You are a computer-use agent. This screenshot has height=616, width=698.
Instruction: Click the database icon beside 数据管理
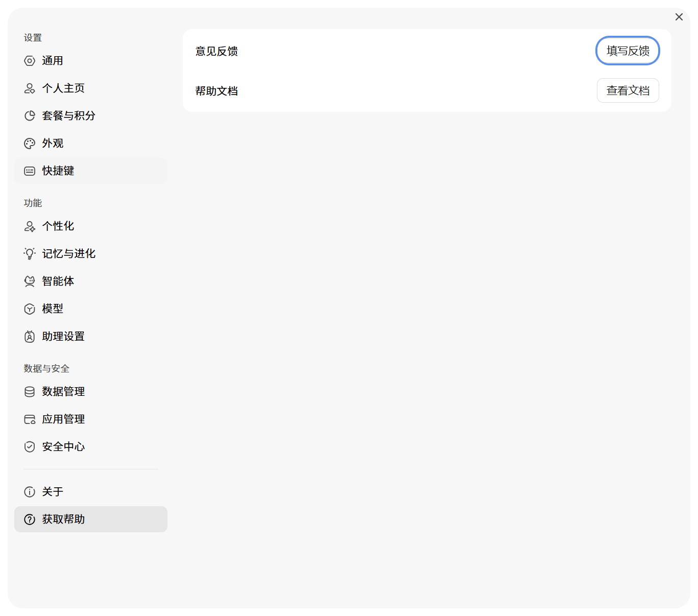coord(30,392)
